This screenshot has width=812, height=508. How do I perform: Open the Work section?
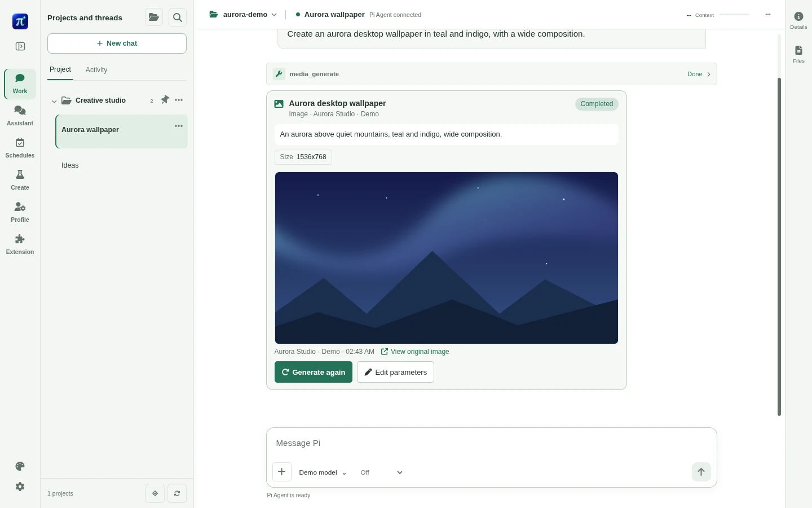pos(20,84)
